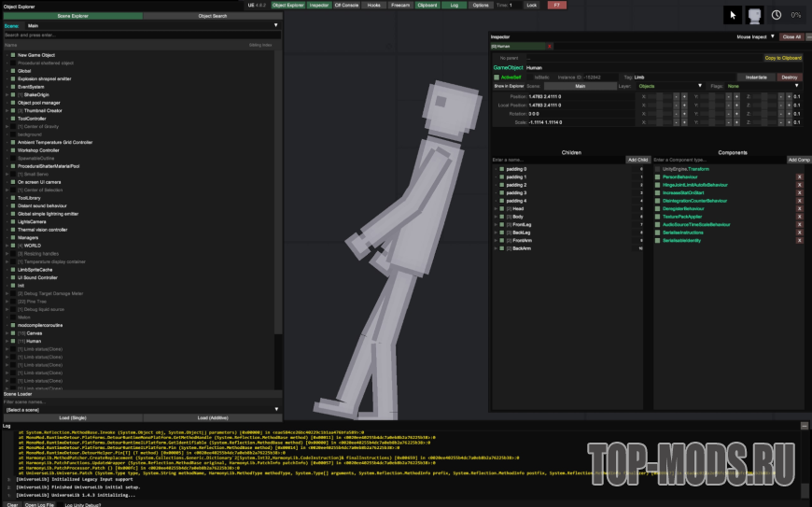Remove the HingeJointLimitAutofixBehaviour component with X
The height and width of the screenshot is (507, 812).
pos(799,185)
